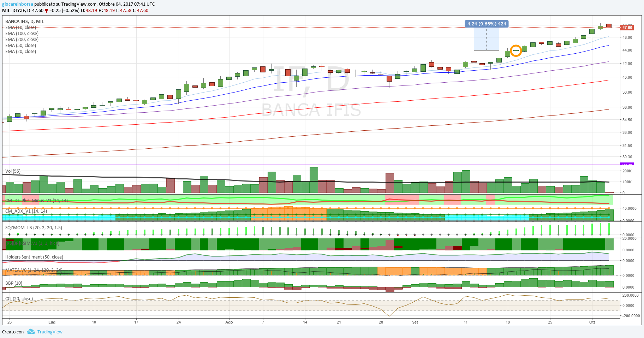Click the 11 date label on time axis
The image size is (644, 338).
tap(465, 322)
